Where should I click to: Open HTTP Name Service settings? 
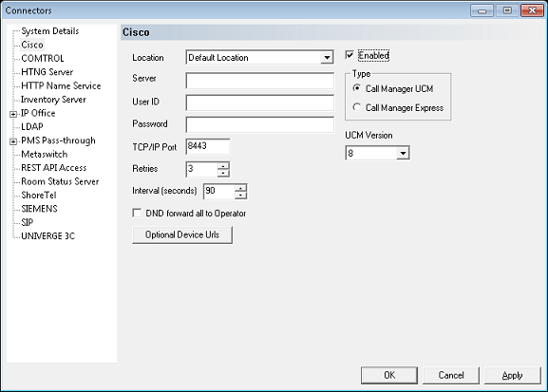click(x=61, y=85)
